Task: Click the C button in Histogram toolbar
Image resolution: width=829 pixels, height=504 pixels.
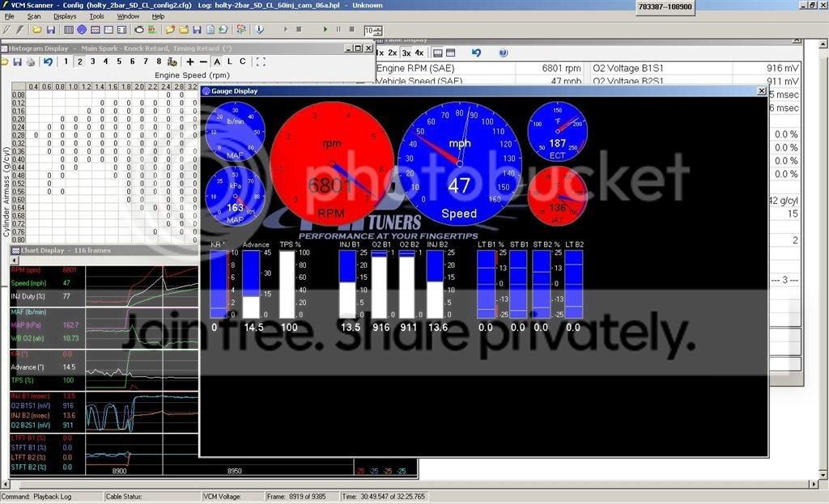Action: point(242,61)
